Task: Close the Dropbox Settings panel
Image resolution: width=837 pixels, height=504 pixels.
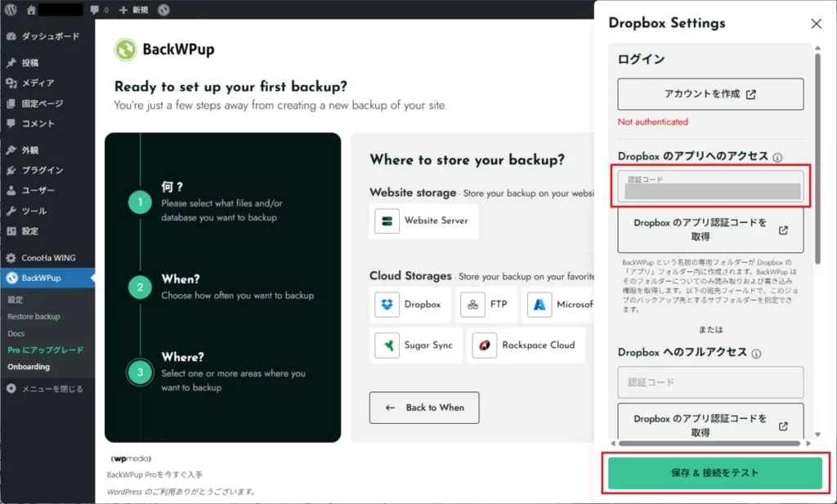Action: (x=816, y=24)
